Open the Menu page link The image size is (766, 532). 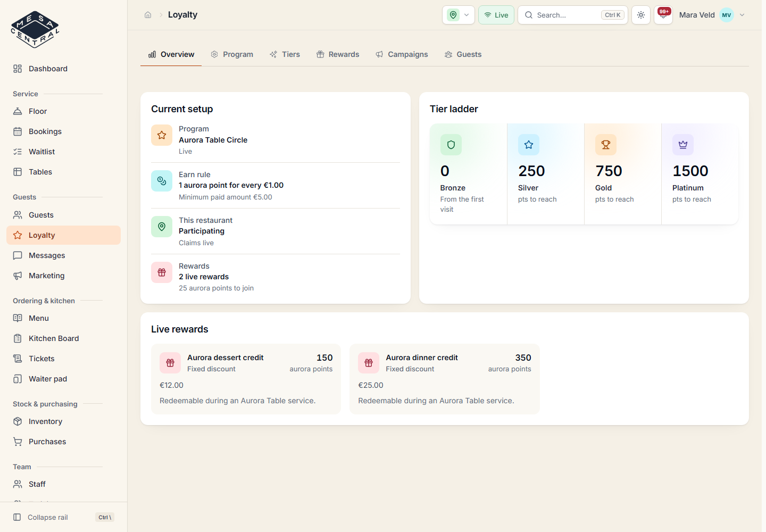click(x=63, y=318)
